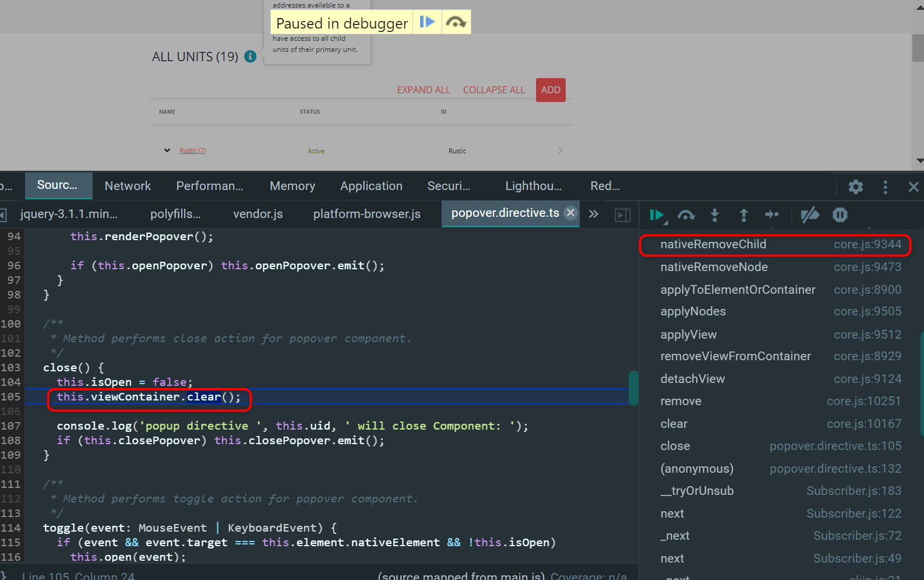Image resolution: width=924 pixels, height=580 pixels.
Task: Select detachView call stack frame
Action: point(780,379)
